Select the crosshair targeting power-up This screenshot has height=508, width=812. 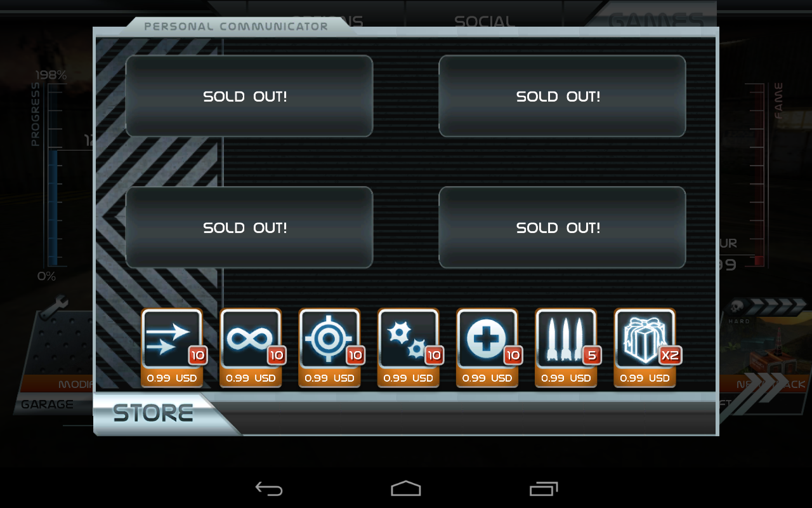(x=329, y=347)
